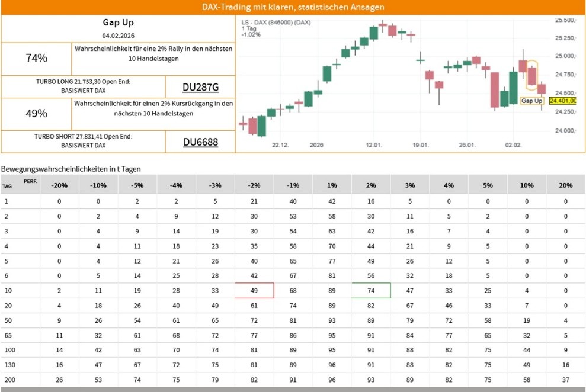Click the large 49% decline probability cell
Screen dimensions: 586x392
pos(37,114)
